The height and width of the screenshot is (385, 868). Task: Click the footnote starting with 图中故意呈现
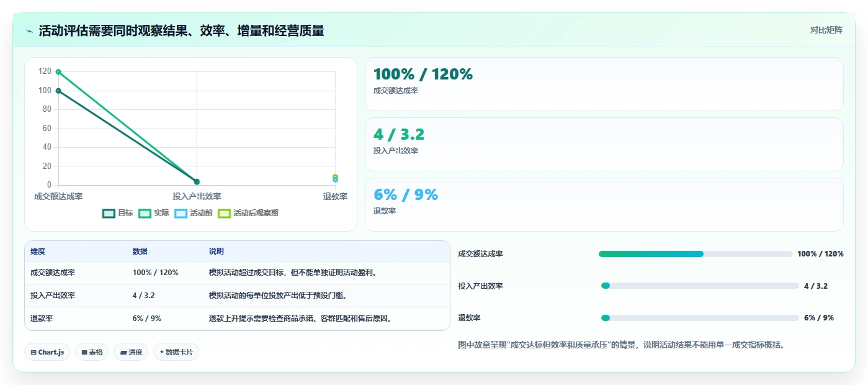pyautogui.click(x=621, y=345)
